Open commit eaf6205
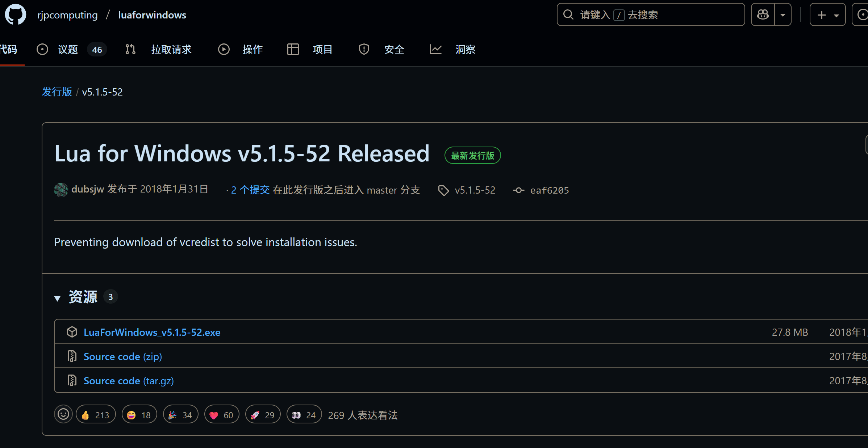 (549, 190)
